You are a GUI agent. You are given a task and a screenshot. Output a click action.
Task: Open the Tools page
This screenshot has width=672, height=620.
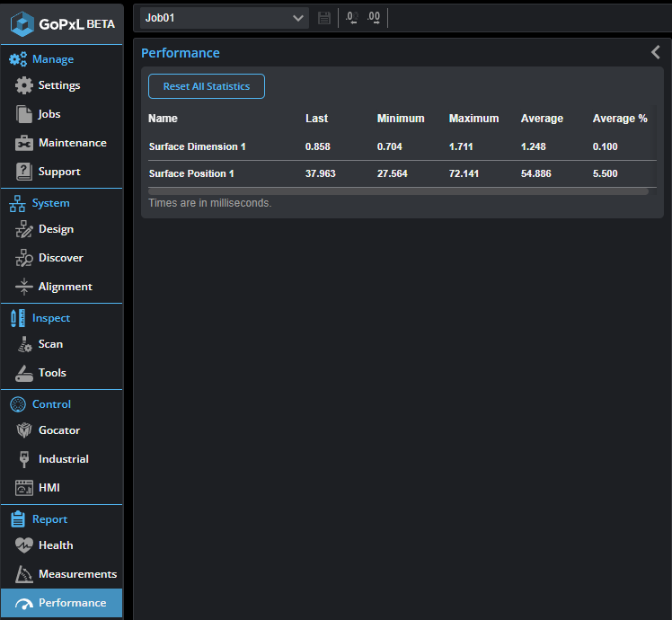[52, 373]
